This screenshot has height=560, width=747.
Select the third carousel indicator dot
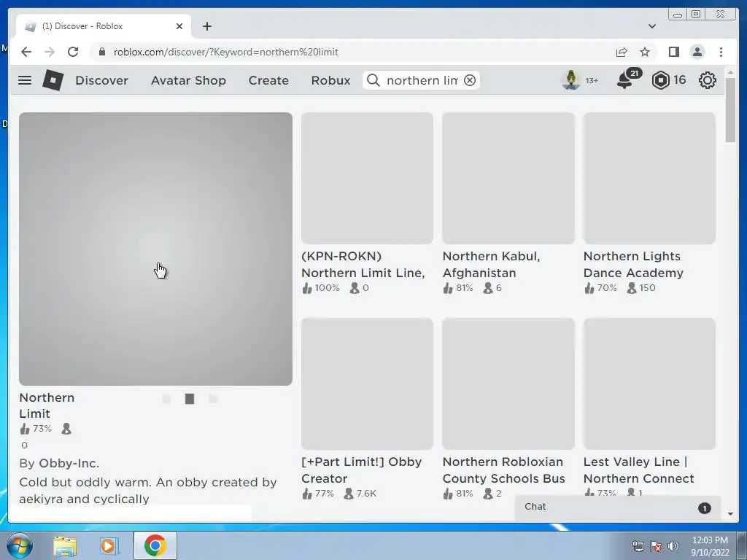tap(214, 399)
